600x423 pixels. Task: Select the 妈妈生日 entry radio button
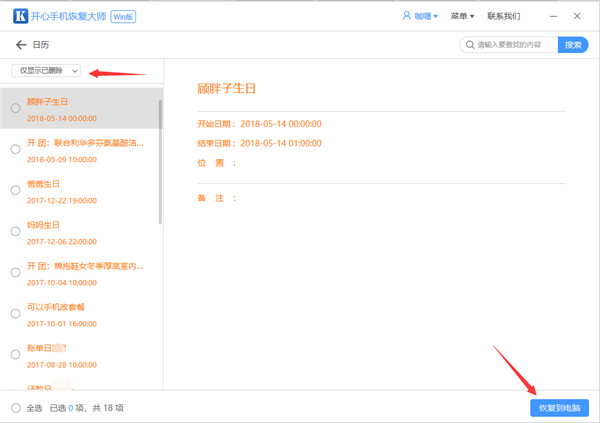(15, 231)
